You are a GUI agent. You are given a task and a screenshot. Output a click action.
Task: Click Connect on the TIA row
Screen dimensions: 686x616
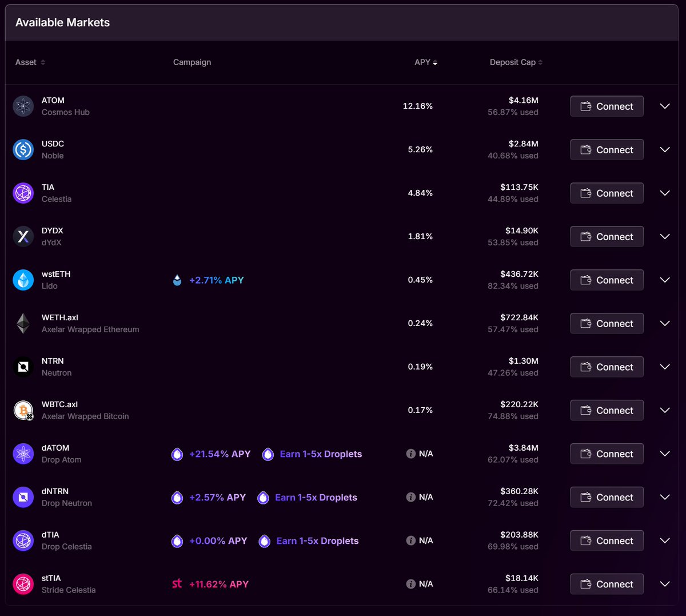[607, 193]
